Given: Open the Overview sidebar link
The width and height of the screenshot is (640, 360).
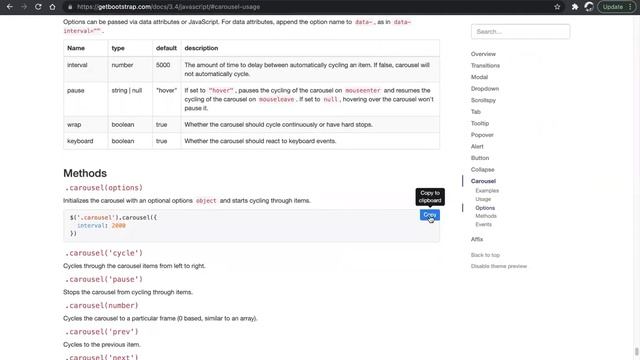Looking at the screenshot, I should (483, 54).
